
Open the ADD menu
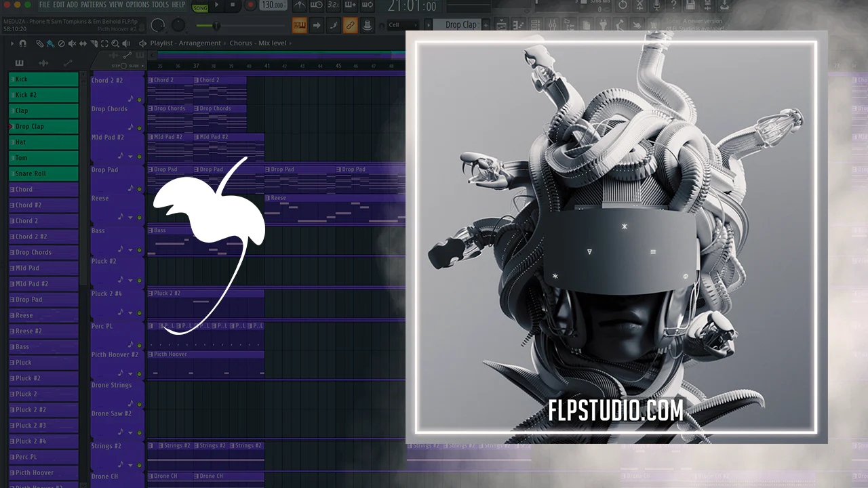73,5
